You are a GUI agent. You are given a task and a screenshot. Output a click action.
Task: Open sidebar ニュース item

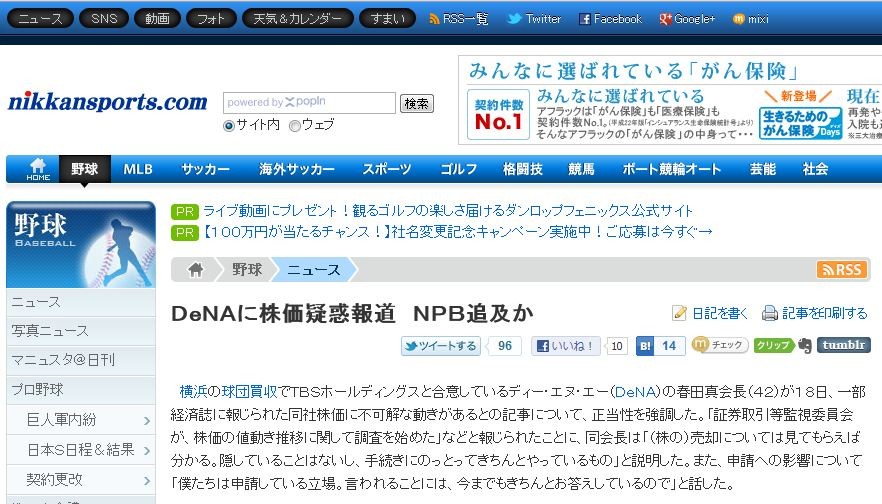coord(81,303)
